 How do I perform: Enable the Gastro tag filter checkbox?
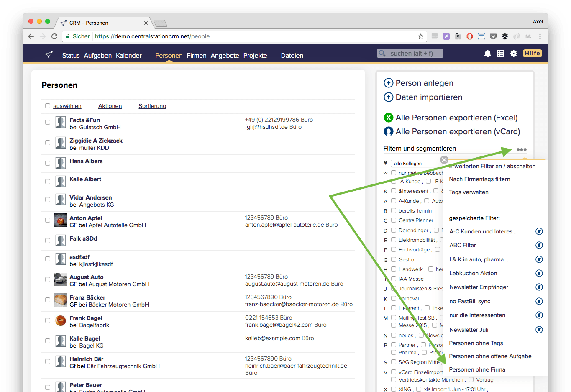pyautogui.click(x=394, y=259)
